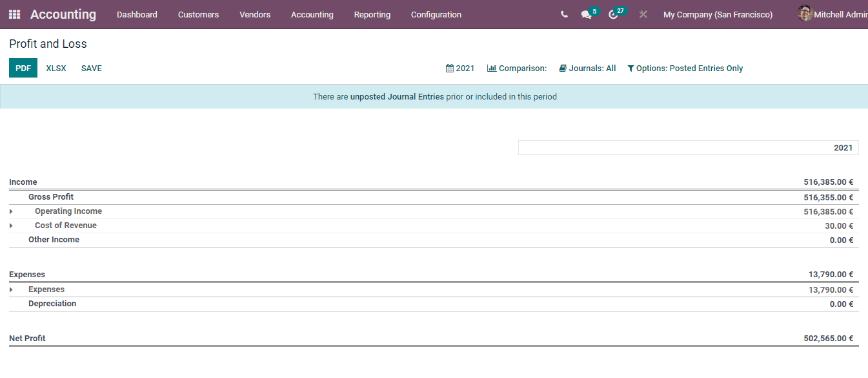The width and height of the screenshot is (868, 378).
Task: Open the 2021 period calendar filter
Action: 460,68
